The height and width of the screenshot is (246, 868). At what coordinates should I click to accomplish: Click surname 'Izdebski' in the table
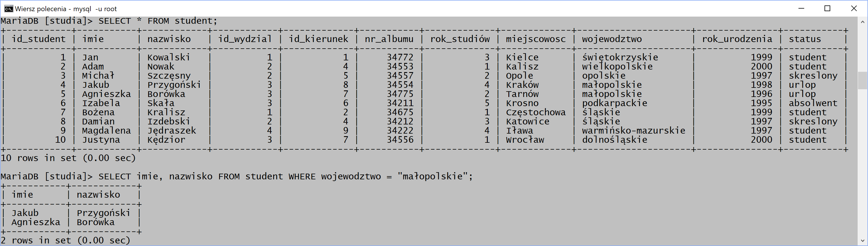(169, 121)
